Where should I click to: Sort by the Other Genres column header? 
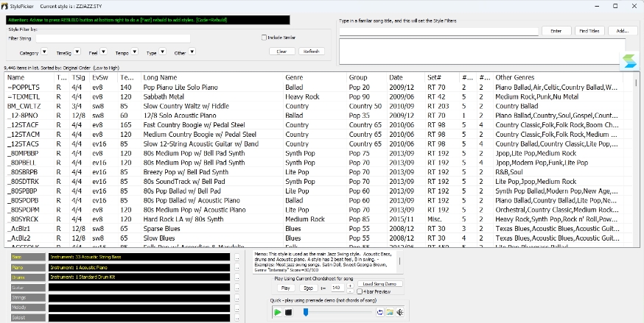[x=558, y=77]
